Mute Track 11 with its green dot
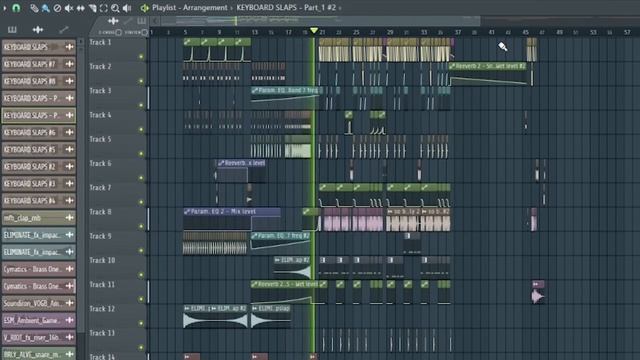This screenshot has width=640, height=360. click(x=141, y=299)
